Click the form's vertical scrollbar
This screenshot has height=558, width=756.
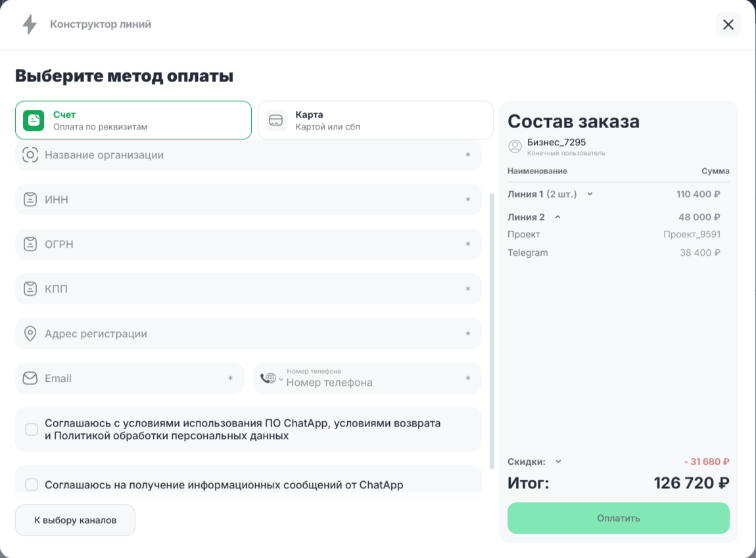coord(491,329)
